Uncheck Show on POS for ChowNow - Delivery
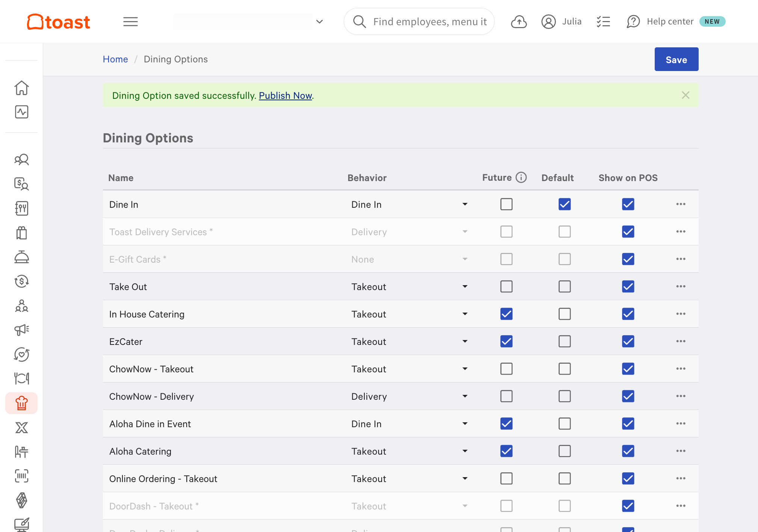This screenshot has width=758, height=532. (628, 396)
